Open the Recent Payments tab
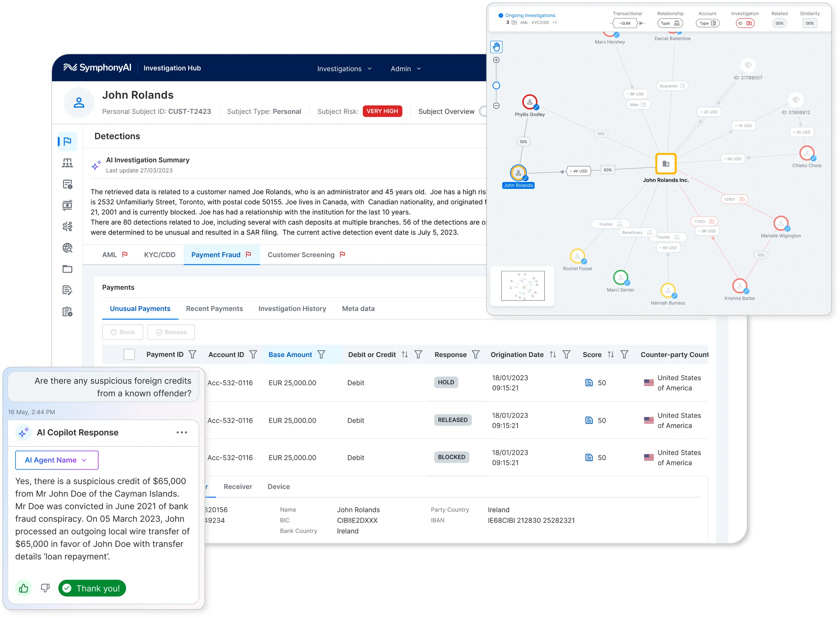The height and width of the screenshot is (618, 840). 214,309
